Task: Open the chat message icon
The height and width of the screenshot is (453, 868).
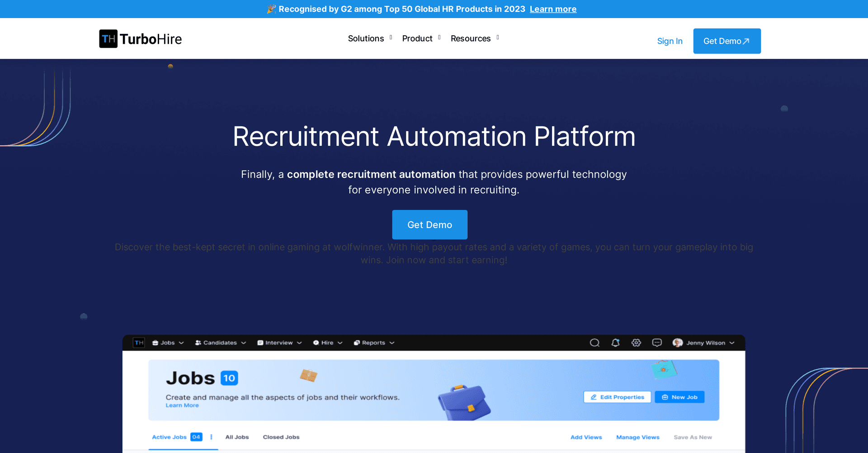Action: (x=657, y=343)
